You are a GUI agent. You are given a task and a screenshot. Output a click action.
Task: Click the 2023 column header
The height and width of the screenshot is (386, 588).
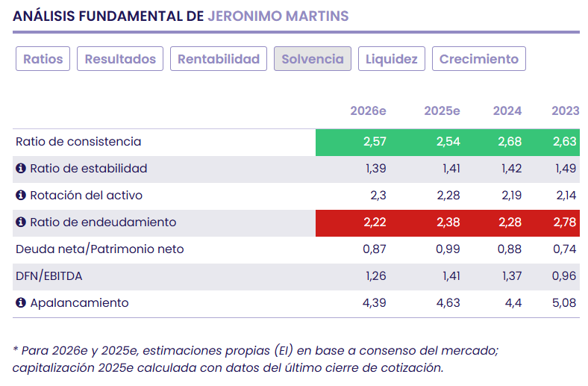point(565,111)
